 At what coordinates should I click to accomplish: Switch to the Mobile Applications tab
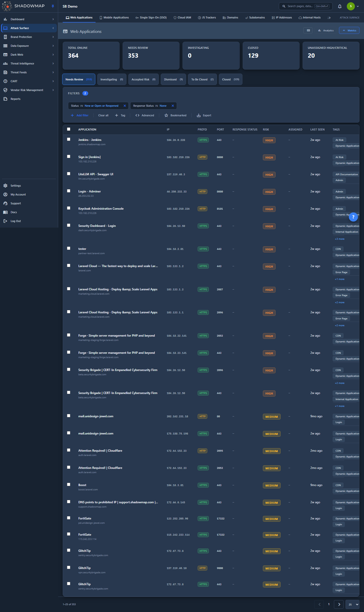(x=114, y=18)
